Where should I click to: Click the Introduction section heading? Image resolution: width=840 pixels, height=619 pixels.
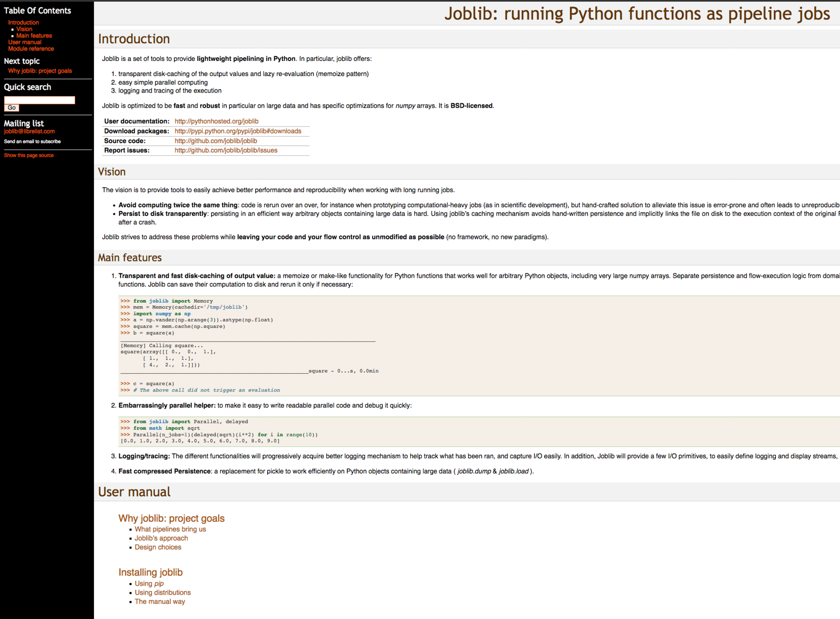134,39
